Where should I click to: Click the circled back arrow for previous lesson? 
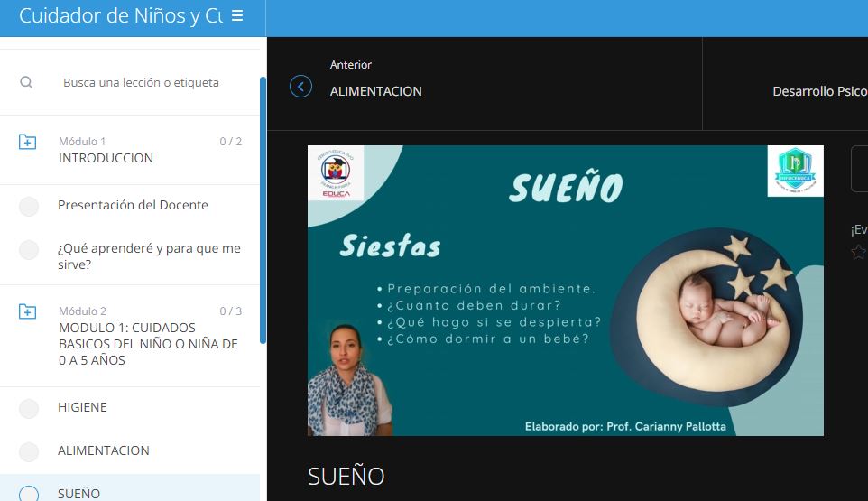pos(300,86)
